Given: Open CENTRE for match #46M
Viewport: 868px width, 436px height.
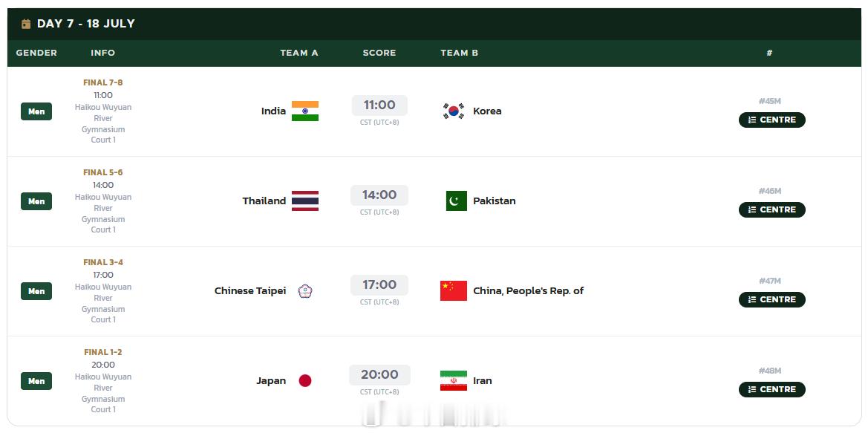Looking at the screenshot, I should (x=771, y=209).
